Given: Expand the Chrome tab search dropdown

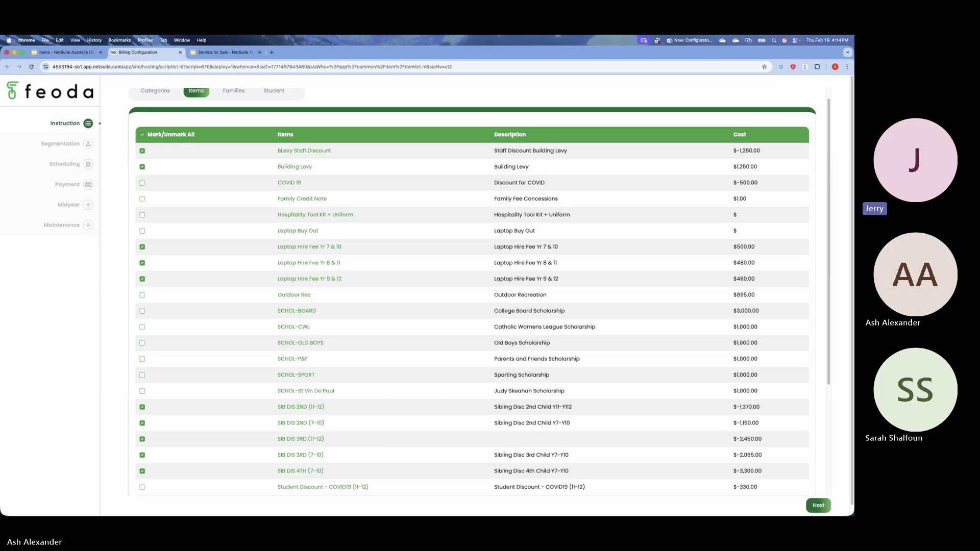Looking at the screenshot, I should (847, 52).
